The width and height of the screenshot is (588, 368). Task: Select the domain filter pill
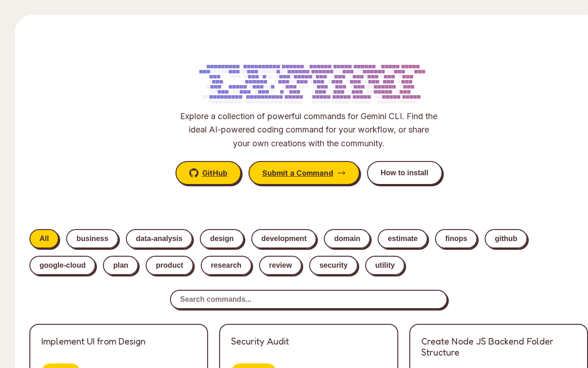click(x=347, y=239)
